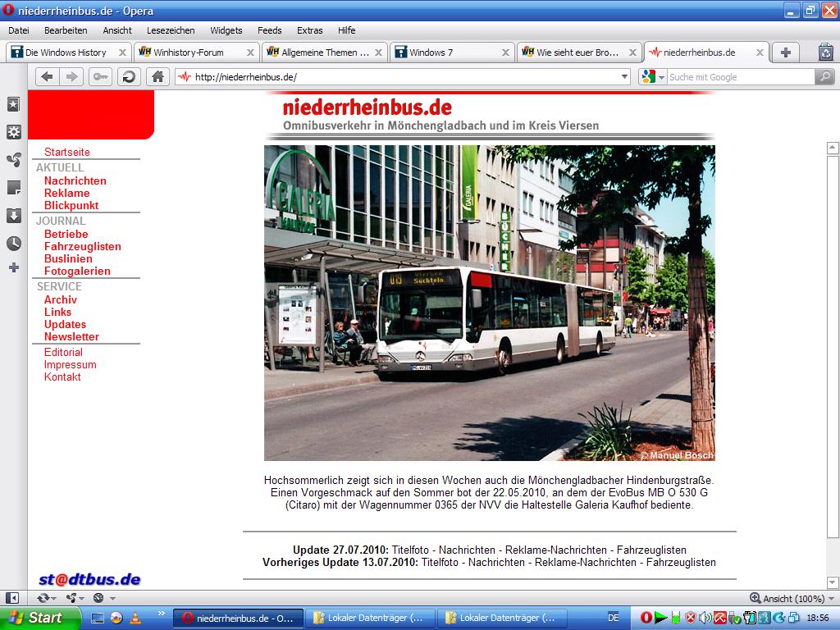Screen dimensions: 840x630
Task: Open the Bookmarks panel star icon
Action: click(13, 104)
